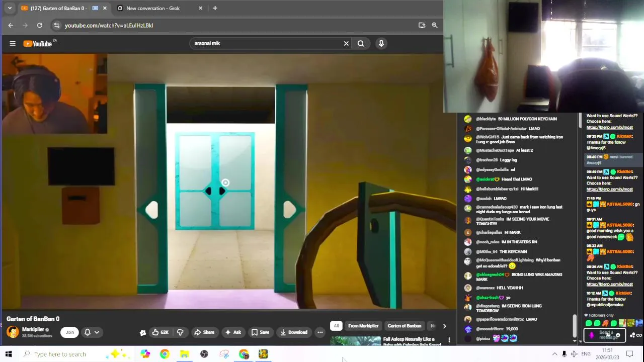Open the clock showing 11:51
Image resolution: width=644 pixels, height=362 pixels.
point(607,354)
